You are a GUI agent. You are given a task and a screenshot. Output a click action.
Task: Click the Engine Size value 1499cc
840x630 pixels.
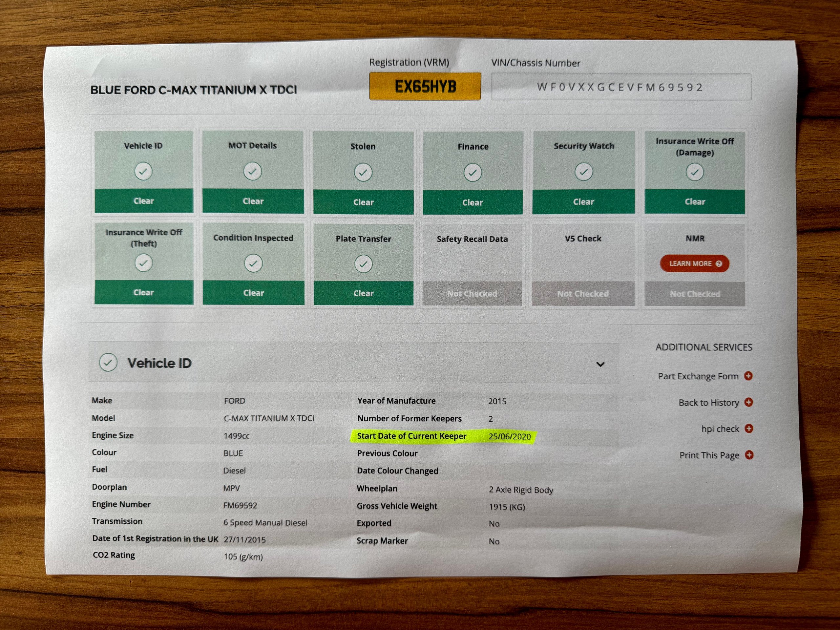pos(236,436)
